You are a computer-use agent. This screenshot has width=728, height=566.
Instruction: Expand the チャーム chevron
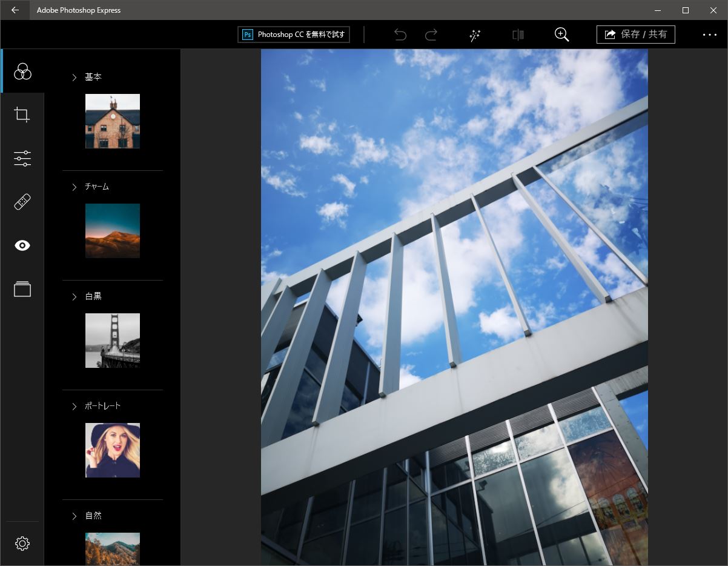tap(74, 187)
